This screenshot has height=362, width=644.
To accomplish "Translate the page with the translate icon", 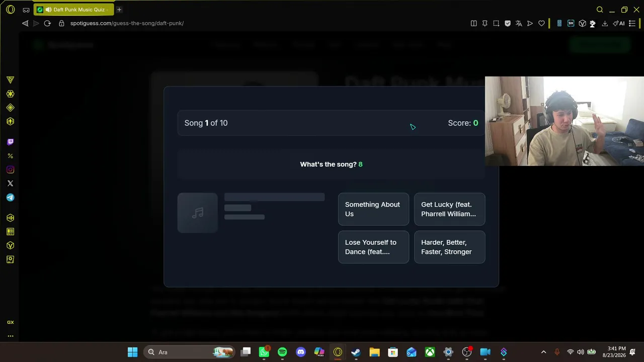I will [519, 23].
